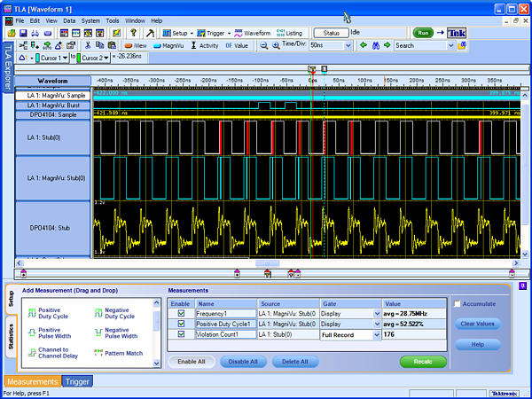Click the green right arrow search-next icon
This screenshot has width=532, height=399.
tap(387, 45)
